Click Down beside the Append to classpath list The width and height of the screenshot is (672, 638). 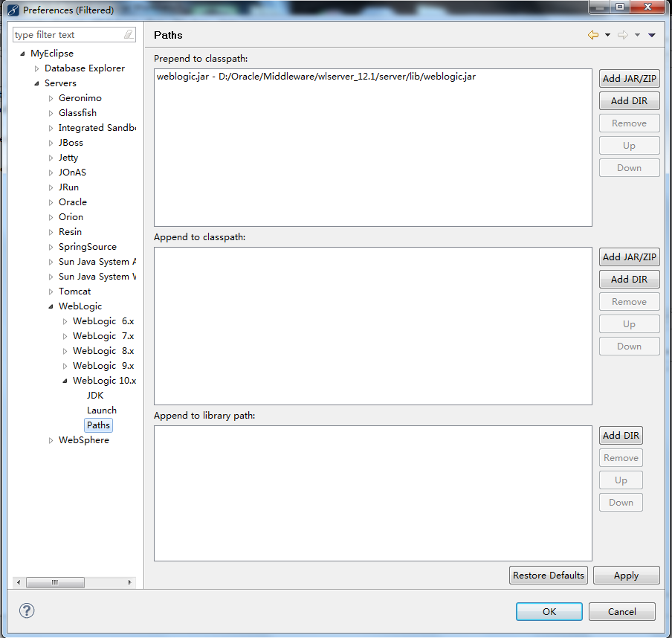(x=629, y=346)
